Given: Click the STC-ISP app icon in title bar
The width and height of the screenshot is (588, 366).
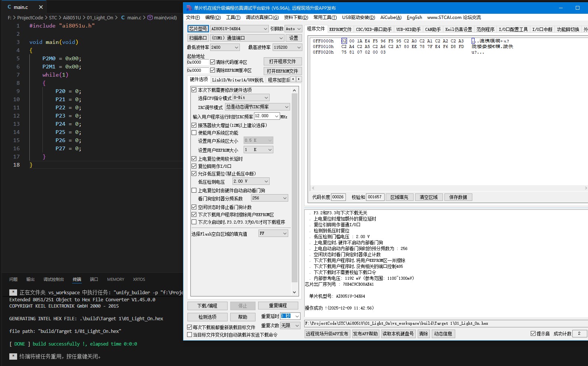Looking at the screenshot, I should click(189, 8).
